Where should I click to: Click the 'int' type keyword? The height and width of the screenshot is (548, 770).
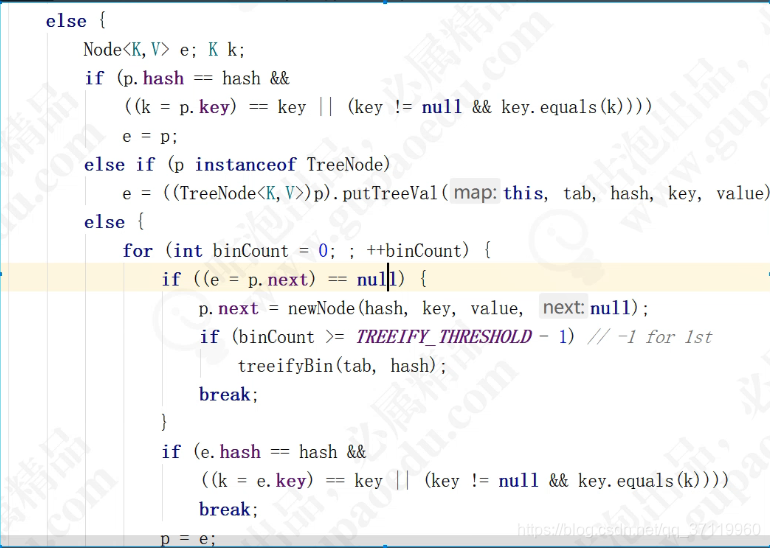(x=188, y=250)
